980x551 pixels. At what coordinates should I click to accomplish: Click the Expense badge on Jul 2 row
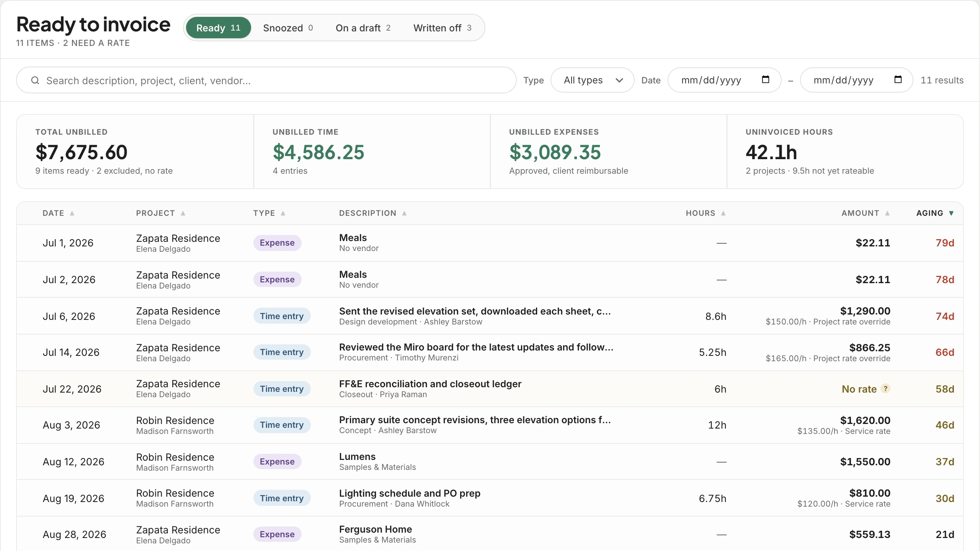point(277,280)
